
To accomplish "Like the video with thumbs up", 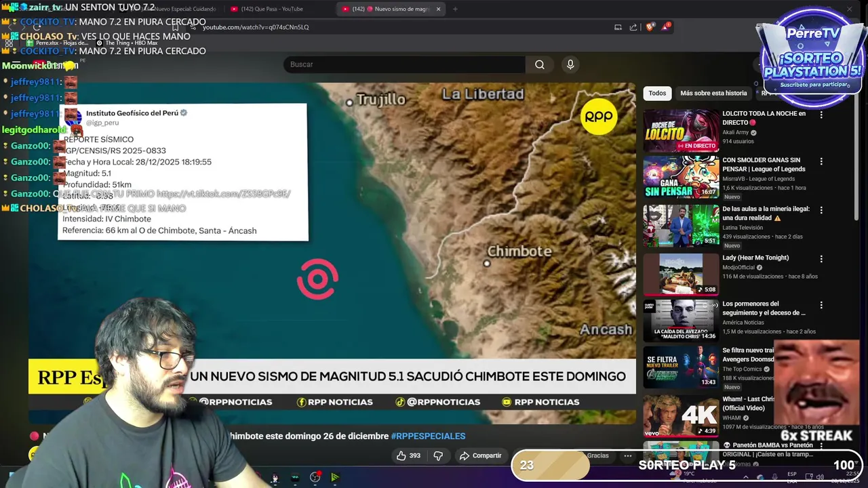I will 408,455.
